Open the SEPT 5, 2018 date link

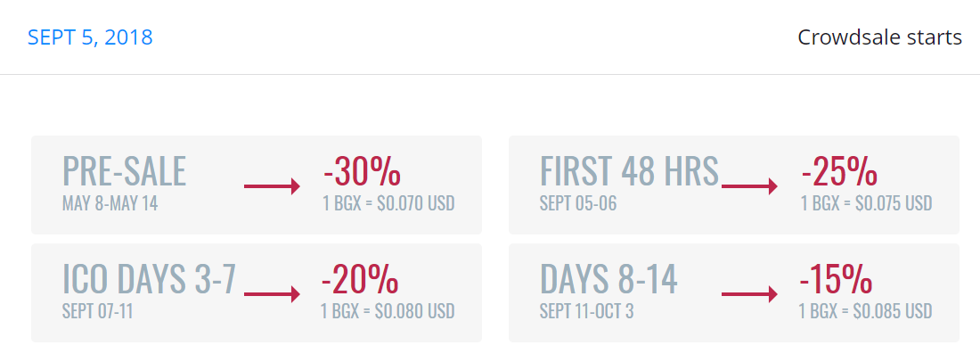tap(90, 37)
